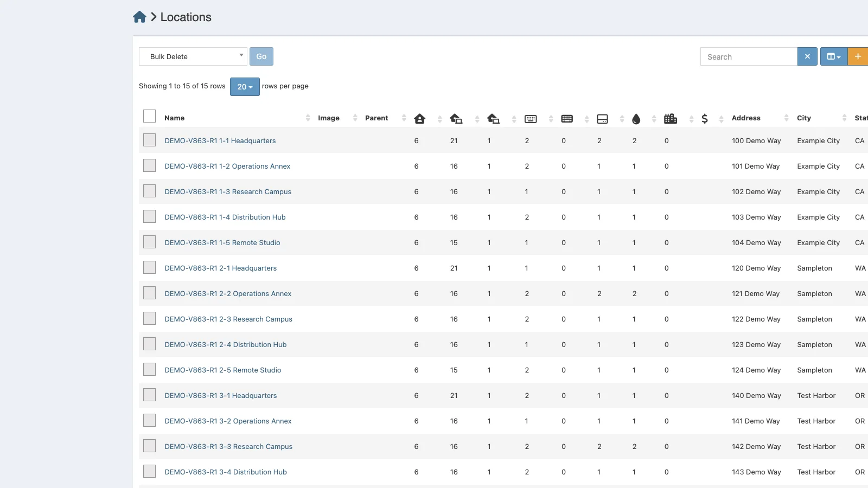Sort the table by Image column

[x=329, y=118]
